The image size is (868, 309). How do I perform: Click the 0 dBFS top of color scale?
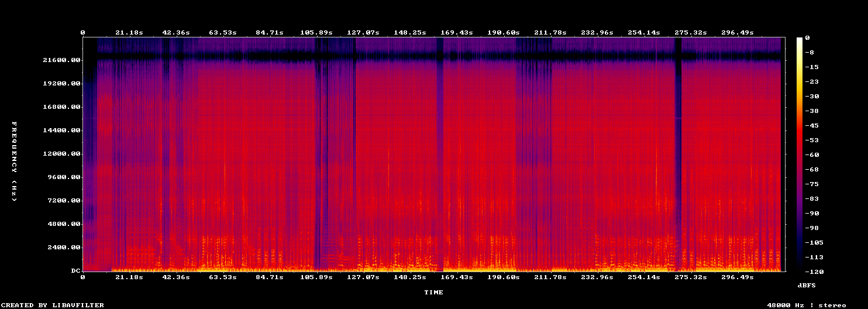tap(807, 38)
